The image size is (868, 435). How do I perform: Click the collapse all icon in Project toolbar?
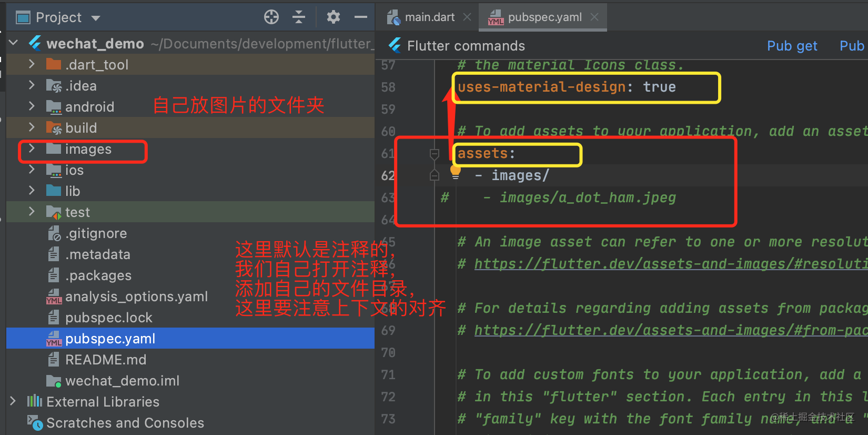pos(299,17)
